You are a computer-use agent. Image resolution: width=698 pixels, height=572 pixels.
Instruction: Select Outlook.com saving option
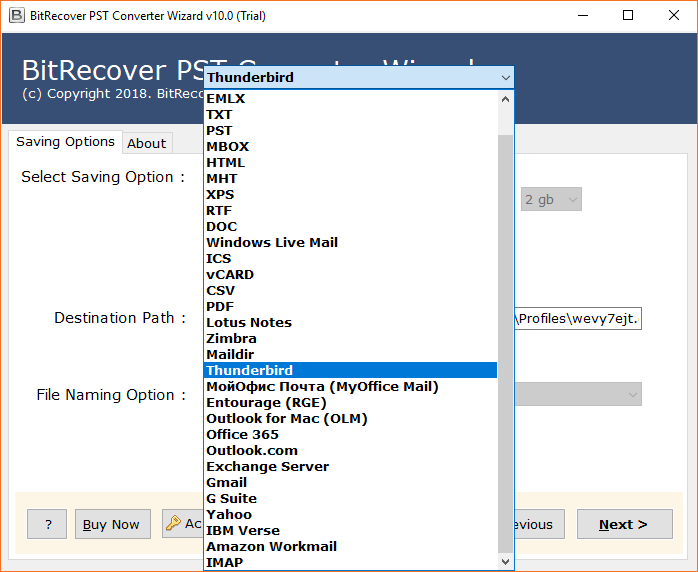coord(350,450)
